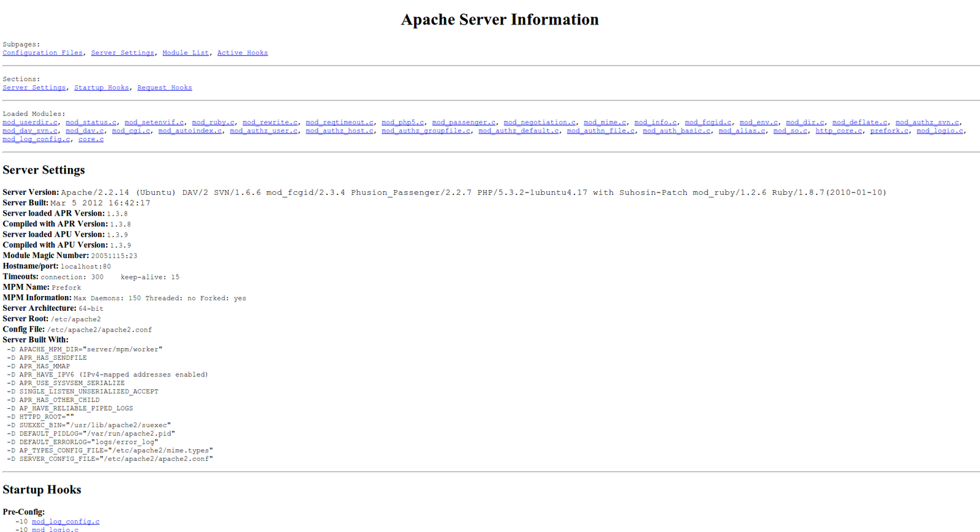This screenshot has width=980, height=532.
Task: Open Server Settings link under Subpages
Action: click(x=123, y=53)
